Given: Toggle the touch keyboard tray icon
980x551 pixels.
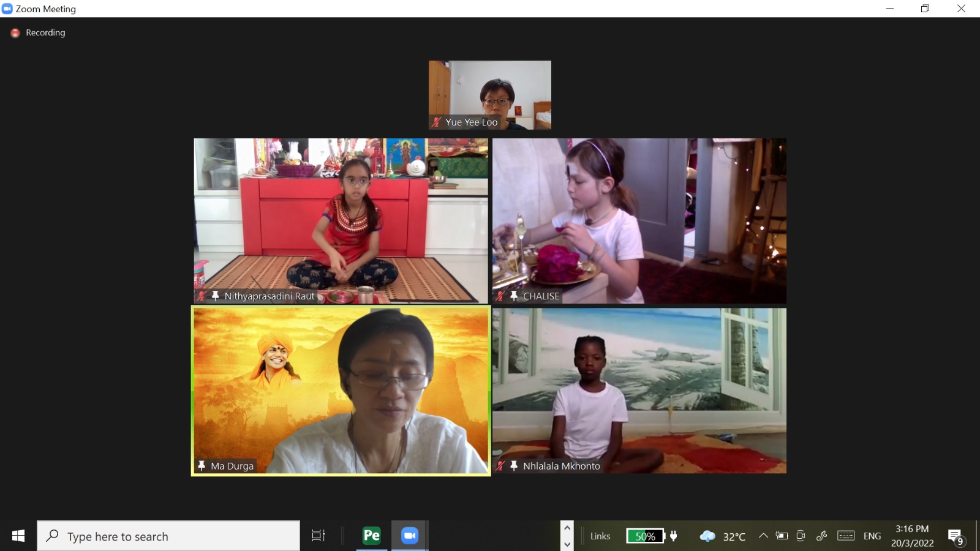Looking at the screenshot, I should tap(846, 536).
